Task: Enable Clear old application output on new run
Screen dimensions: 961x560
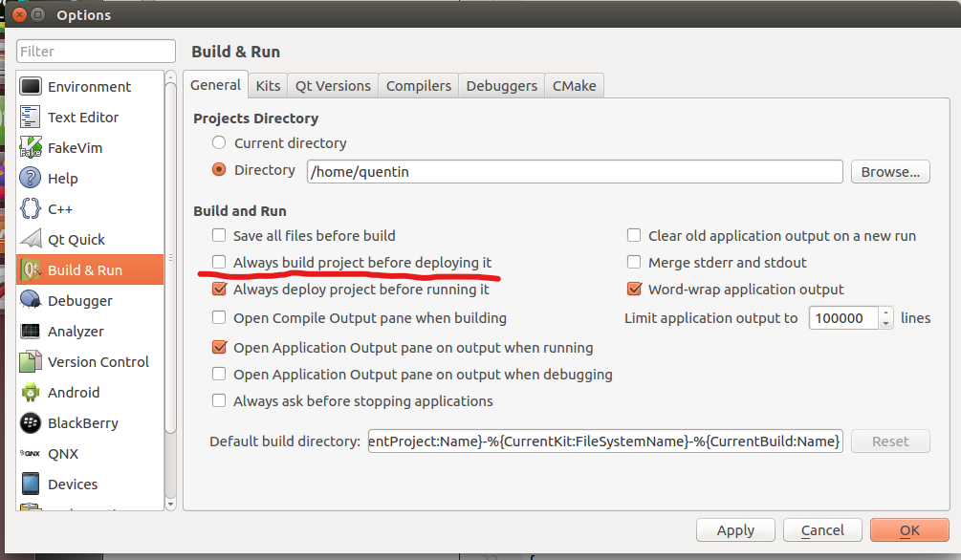Action: pos(634,235)
